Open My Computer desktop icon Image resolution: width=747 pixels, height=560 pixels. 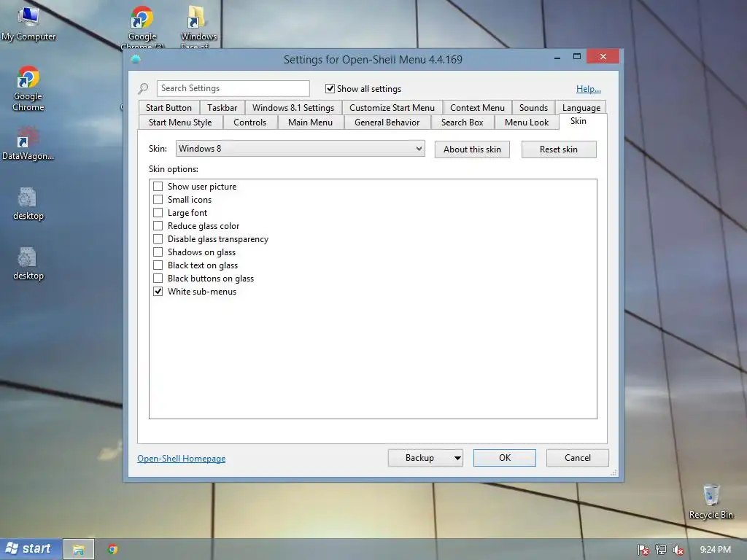coord(28,23)
